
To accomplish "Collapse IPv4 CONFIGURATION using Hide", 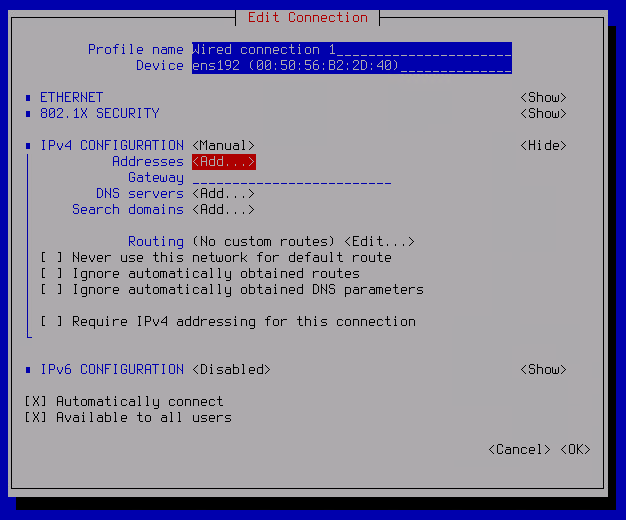I will coord(543,146).
